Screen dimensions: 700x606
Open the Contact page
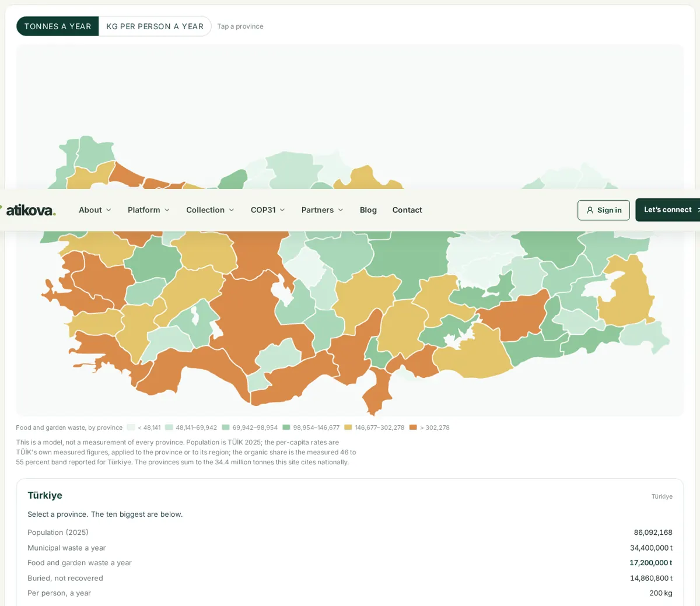[x=407, y=210]
